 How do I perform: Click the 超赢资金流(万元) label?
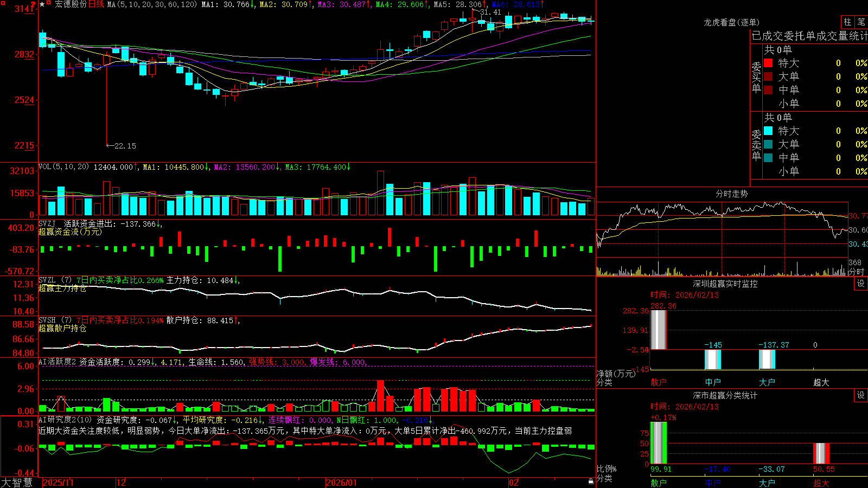pyautogui.click(x=70, y=232)
